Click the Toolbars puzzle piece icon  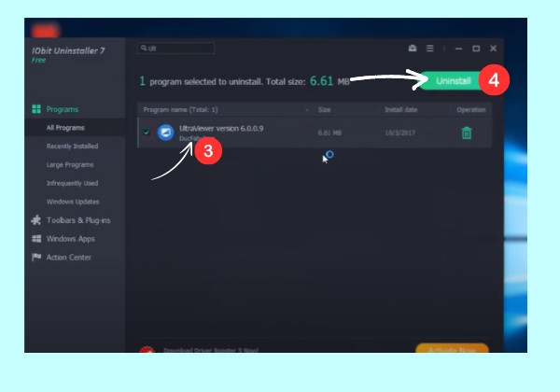pyautogui.click(x=36, y=220)
